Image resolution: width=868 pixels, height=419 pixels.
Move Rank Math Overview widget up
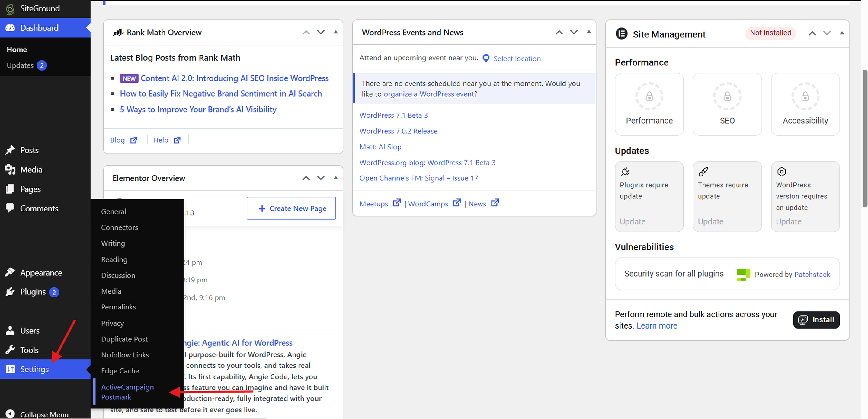306,32
